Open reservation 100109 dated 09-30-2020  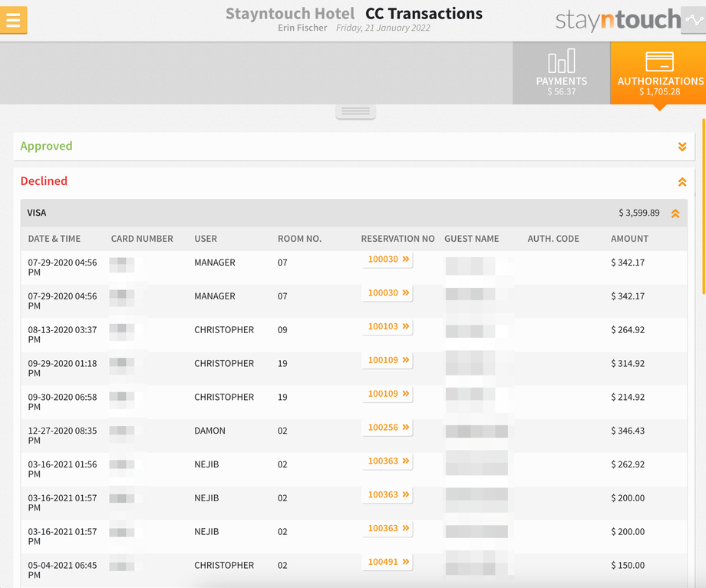(x=388, y=394)
